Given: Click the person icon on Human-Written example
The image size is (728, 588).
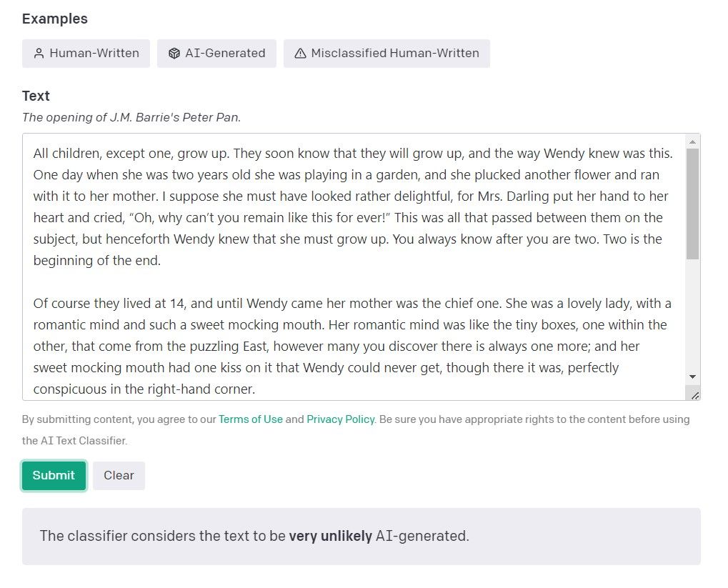Looking at the screenshot, I should click(39, 53).
